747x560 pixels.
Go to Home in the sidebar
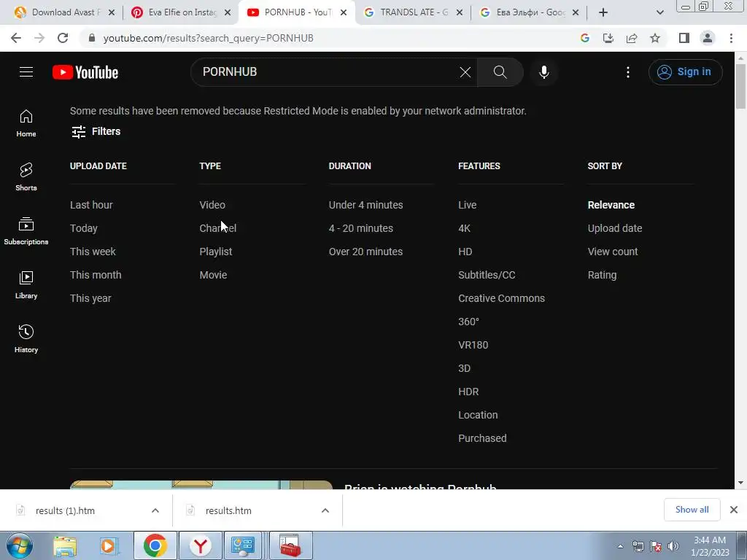pyautogui.click(x=26, y=122)
